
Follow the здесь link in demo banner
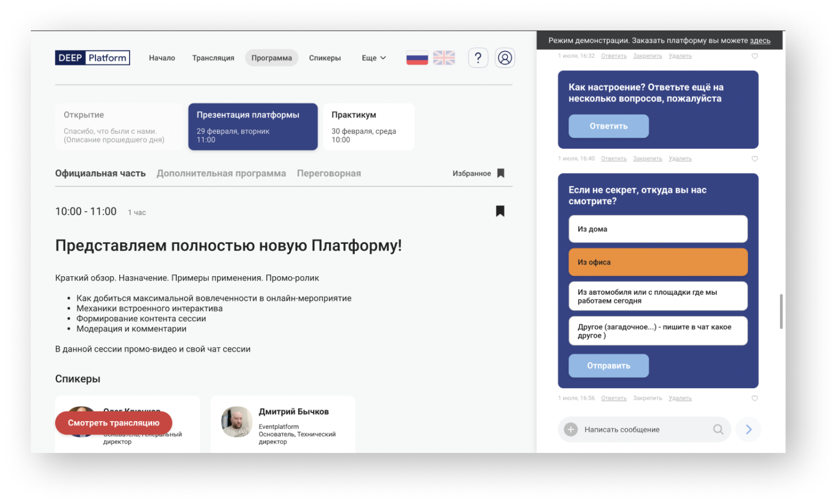(x=760, y=41)
